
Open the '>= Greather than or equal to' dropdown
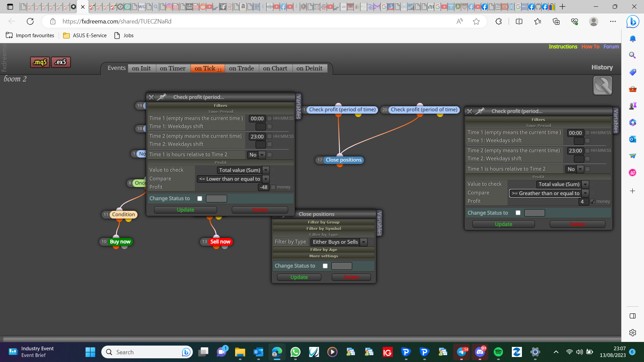pos(549,193)
